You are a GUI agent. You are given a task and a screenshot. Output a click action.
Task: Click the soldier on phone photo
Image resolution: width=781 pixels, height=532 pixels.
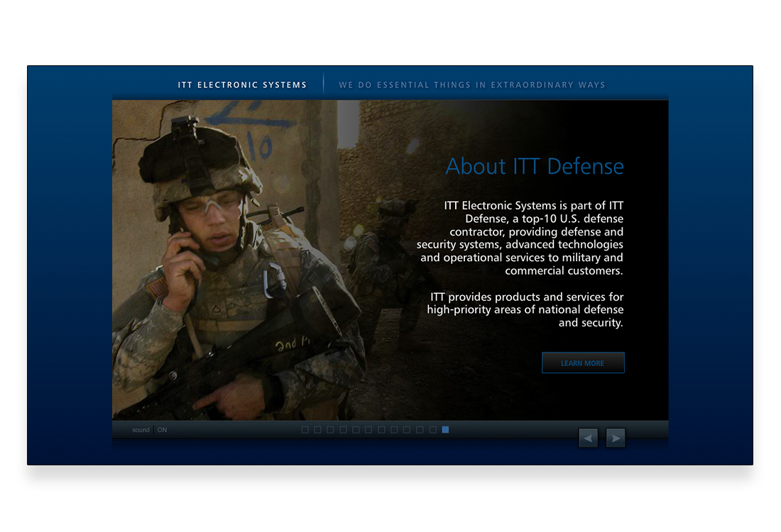(239, 260)
